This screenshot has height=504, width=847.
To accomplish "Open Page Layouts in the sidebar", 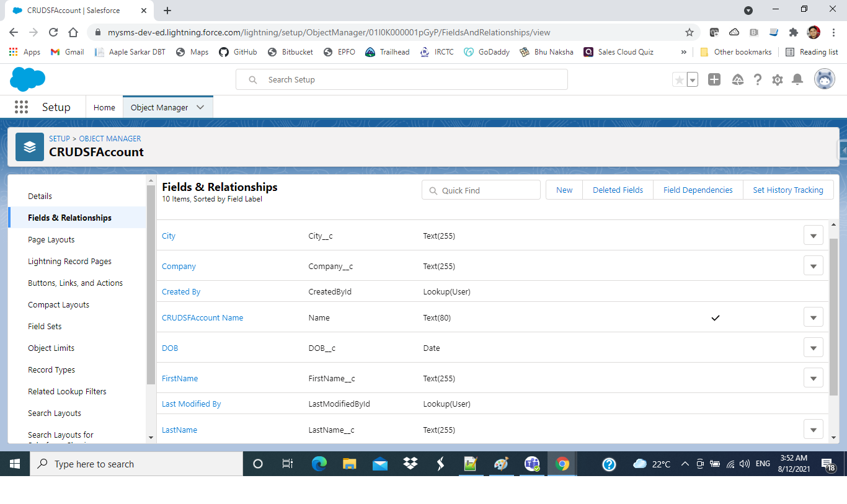I will pyautogui.click(x=51, y=239).
